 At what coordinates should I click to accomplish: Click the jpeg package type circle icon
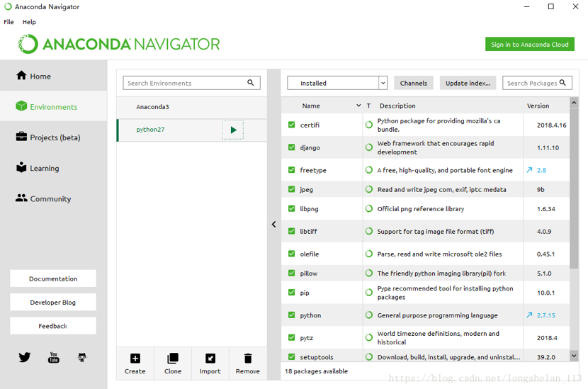point(369,189)
